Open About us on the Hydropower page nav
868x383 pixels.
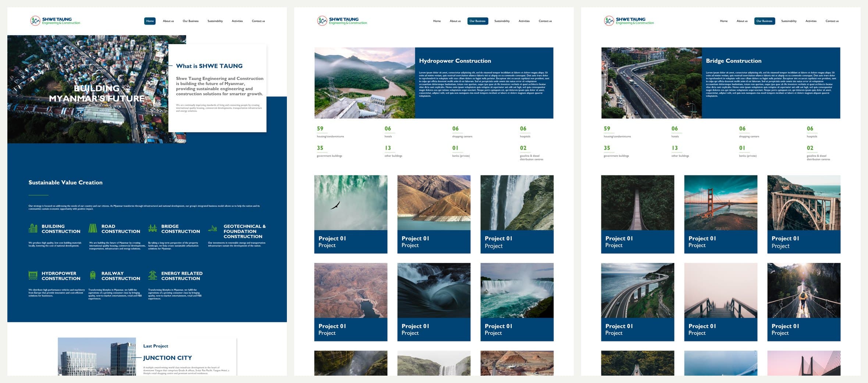click(x=455, y=21)
